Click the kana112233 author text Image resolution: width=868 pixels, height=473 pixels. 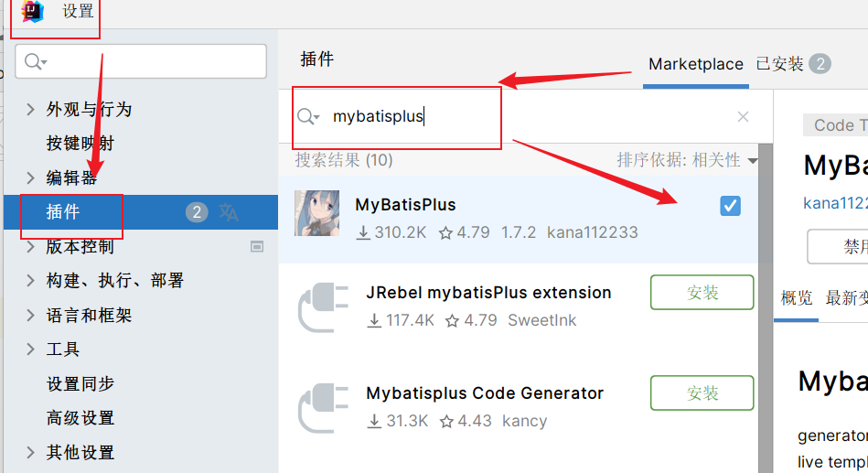(593, 232)
